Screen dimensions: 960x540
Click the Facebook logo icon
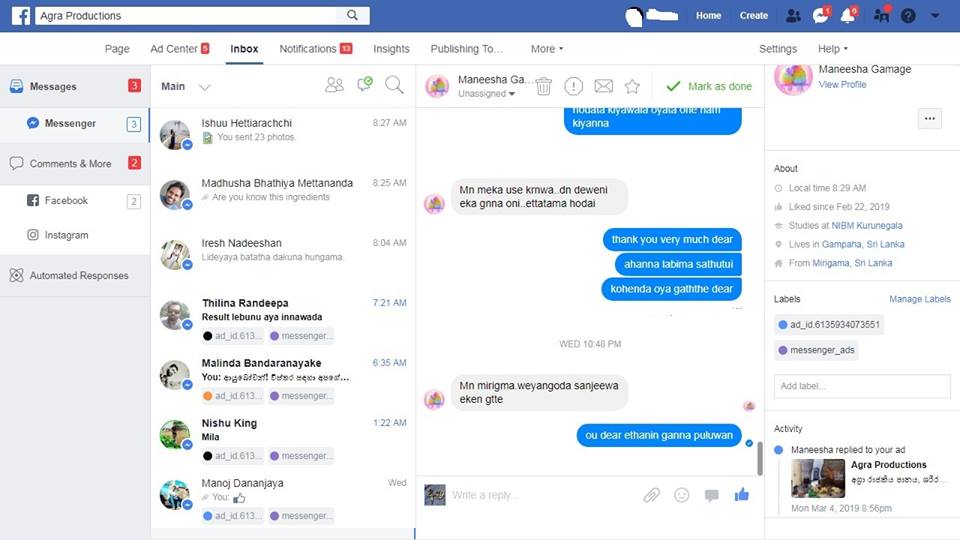coord(21,15)
